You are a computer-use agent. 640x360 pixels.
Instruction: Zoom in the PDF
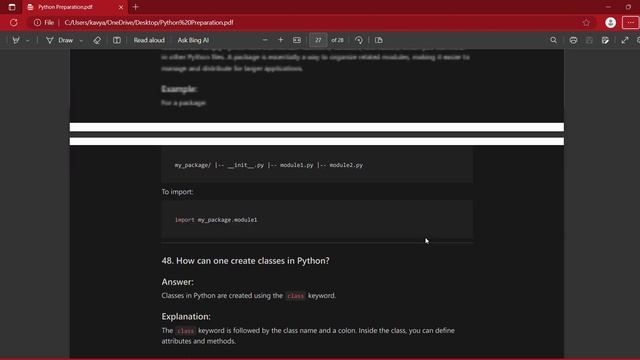280,40
